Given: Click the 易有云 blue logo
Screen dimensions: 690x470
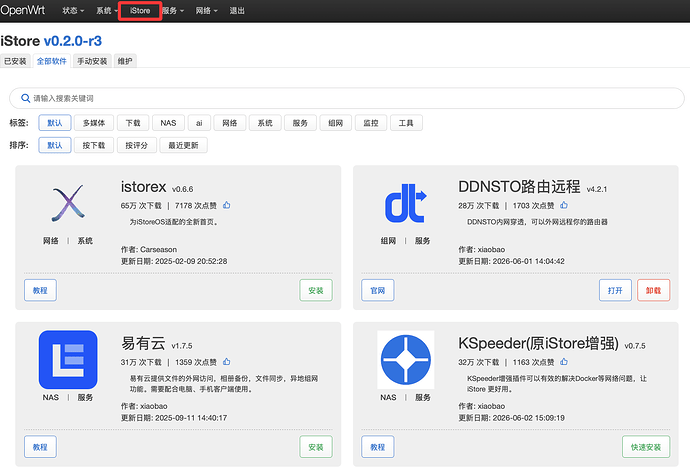Looking at the screenshot, I should point(68,360).
